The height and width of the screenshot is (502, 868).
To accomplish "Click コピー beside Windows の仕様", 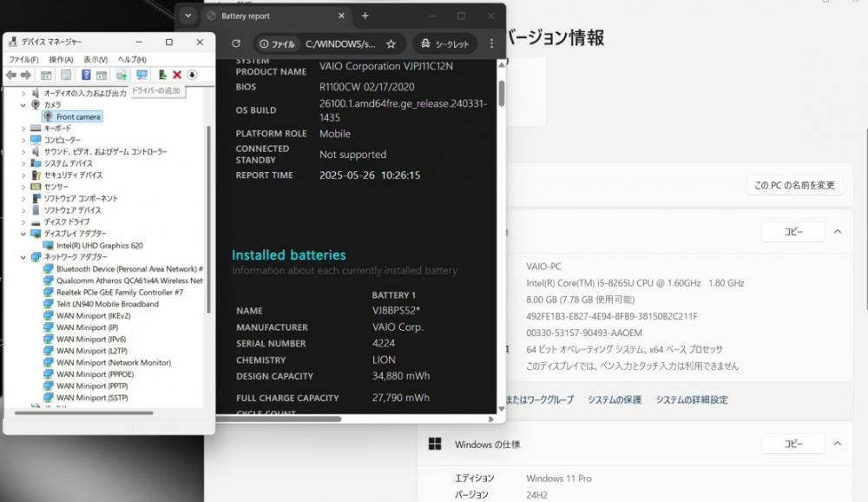I will (x=793, y=444).
